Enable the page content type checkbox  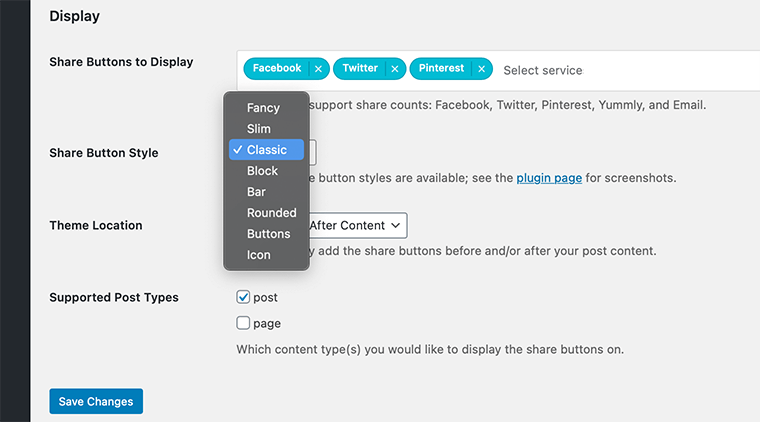pos(243,323)
